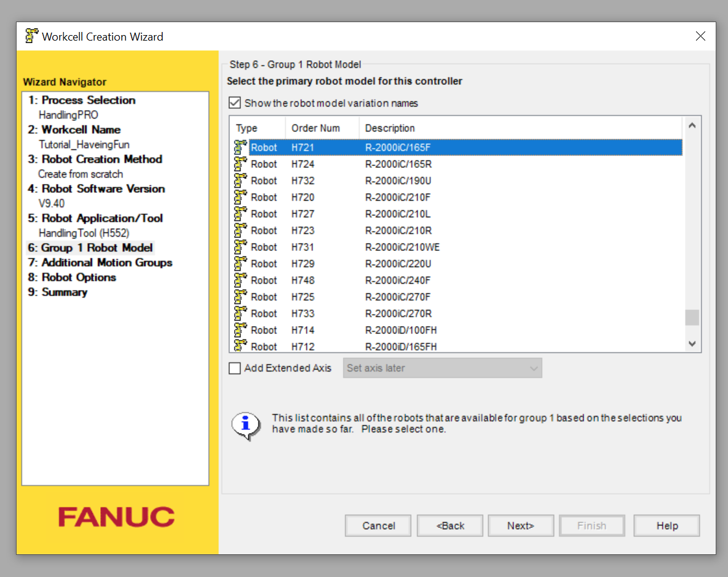Select description R-2000iC/240F
This screenshot has height=577, width=728.
point(397,281)
